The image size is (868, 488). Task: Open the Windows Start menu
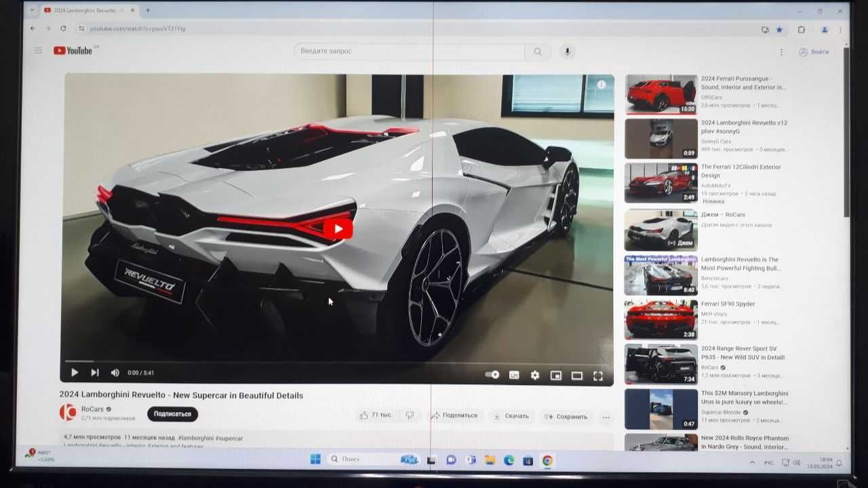click(315, 459)
